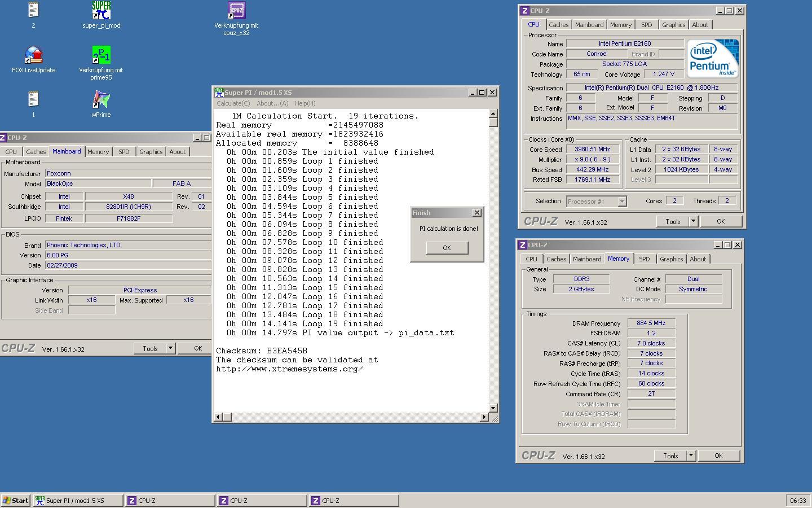Click Super PI horizontal scrollbar right arrow
The image size is (812, 508).
484,417
